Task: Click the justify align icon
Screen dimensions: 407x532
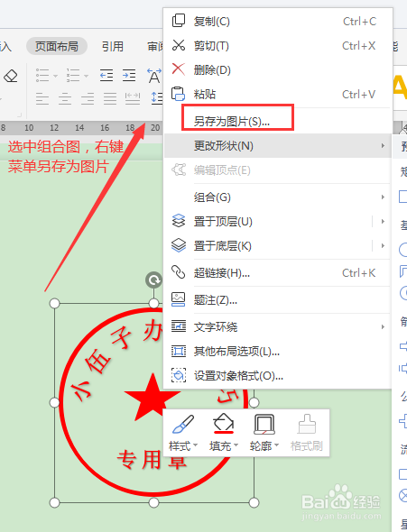Action: point(110,98)
